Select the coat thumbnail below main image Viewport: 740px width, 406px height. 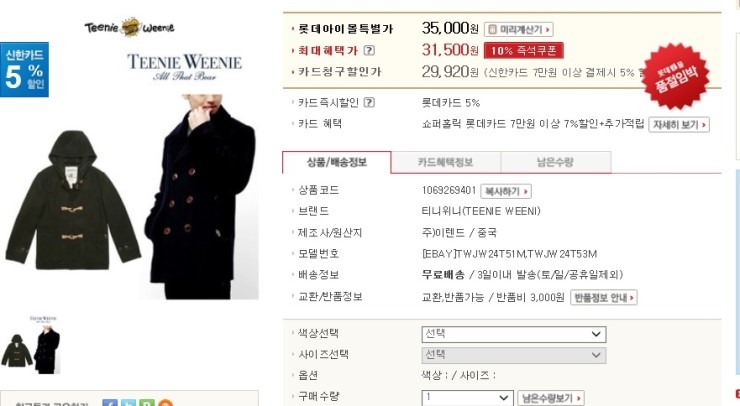click(x=31, y=346)
